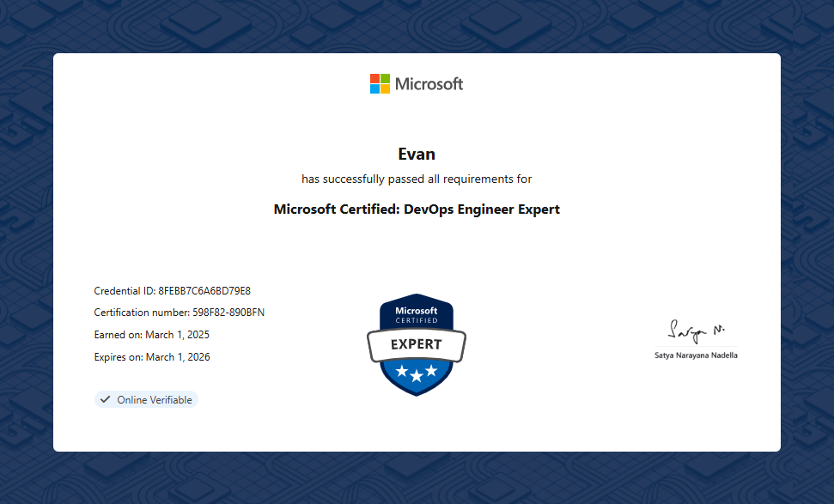Viewport: 834px width, 504px height.
Task: Click the Microsoft Certified Expert shield badge
Action: pyautogui.click(x=417, y=344)
